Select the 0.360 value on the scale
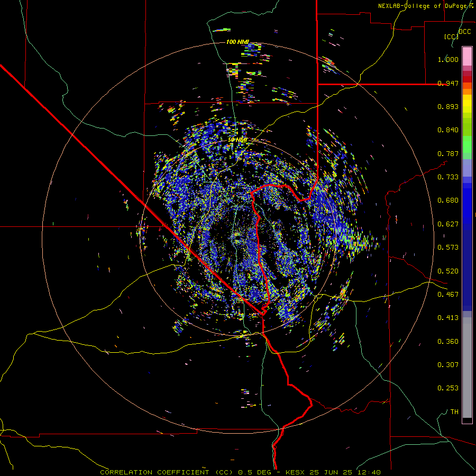The width and height of the screenshot is (476, 476). coord(448,342)
